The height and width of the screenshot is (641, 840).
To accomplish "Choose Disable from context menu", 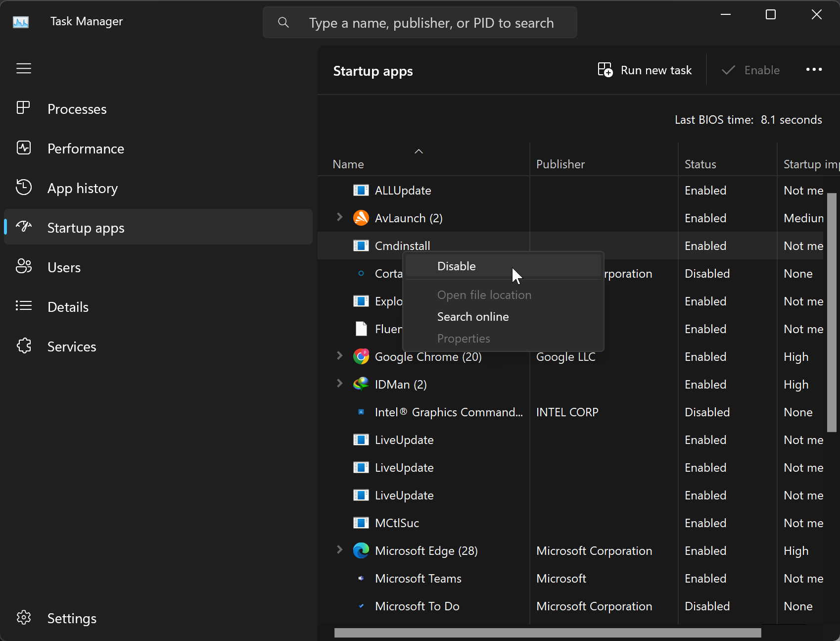I will 503,266.
